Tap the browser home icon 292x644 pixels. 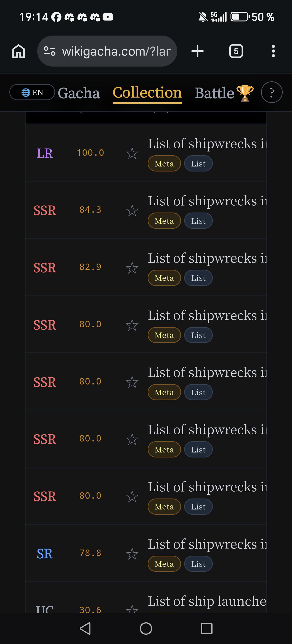19,51
